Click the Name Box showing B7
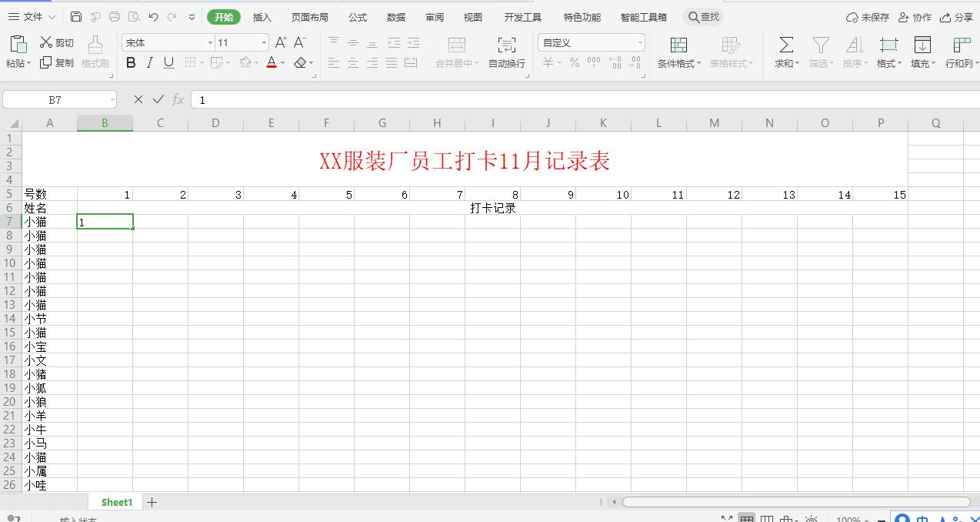 click(54, 99)
